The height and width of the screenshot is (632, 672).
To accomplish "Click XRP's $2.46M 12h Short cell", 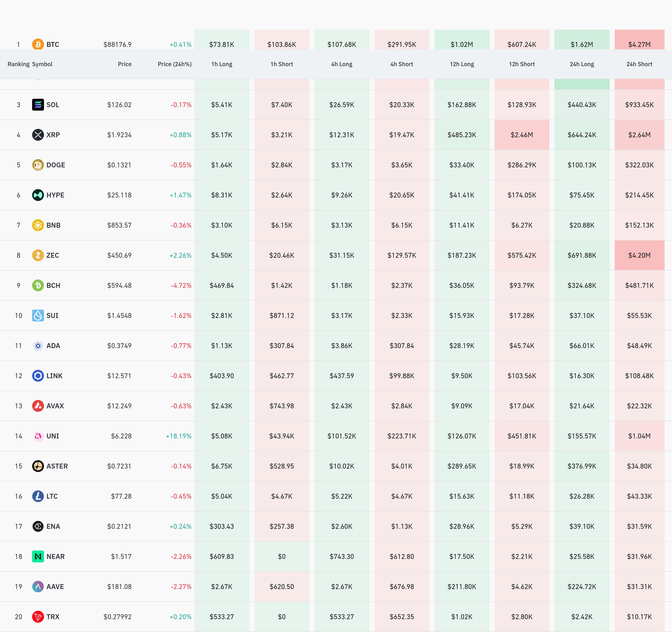I will pyautogui.click(x=522, y=135).
